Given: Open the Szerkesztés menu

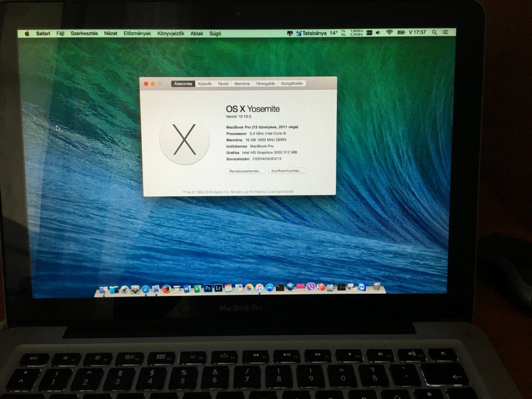Looking at the screenshot, I should (x=84, y=33).
